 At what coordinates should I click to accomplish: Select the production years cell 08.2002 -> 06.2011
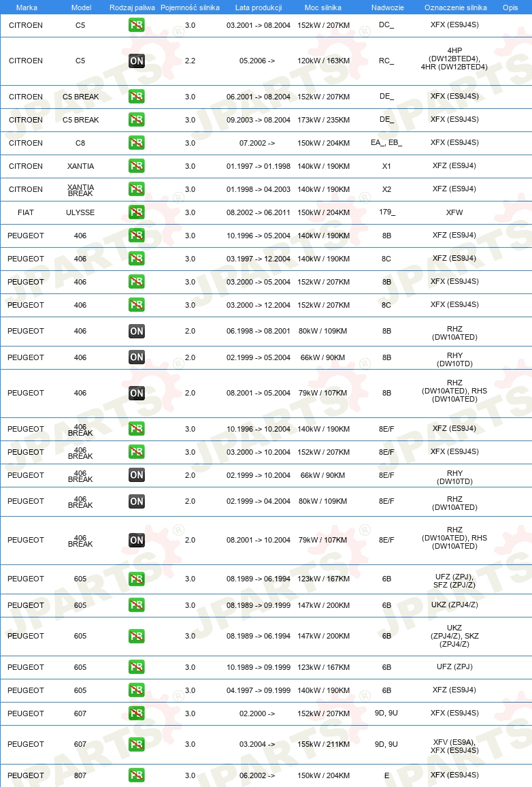tap(259, 212)
